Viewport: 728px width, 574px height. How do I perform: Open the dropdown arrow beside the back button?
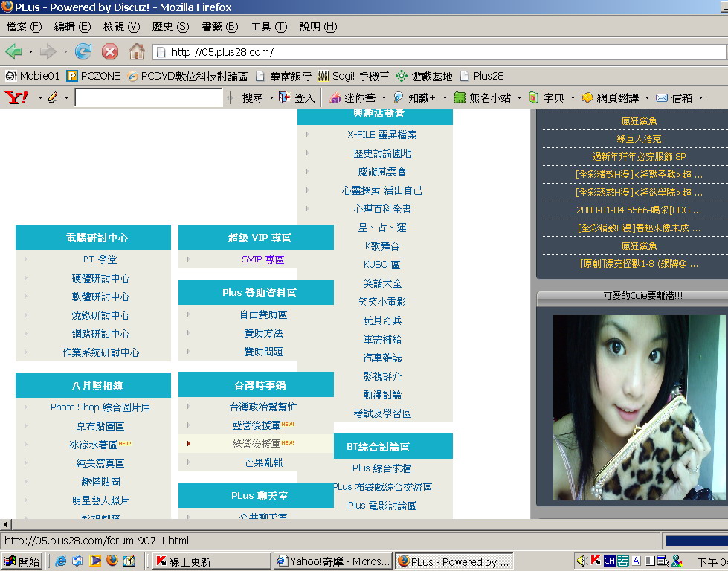[x=30, y=52]
